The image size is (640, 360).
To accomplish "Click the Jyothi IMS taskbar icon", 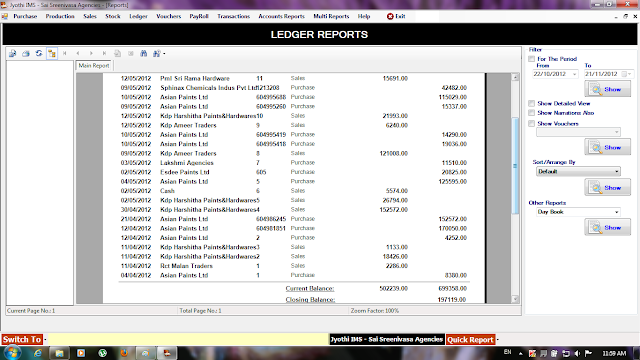I will pyautogui.click(x=167, y=353).
